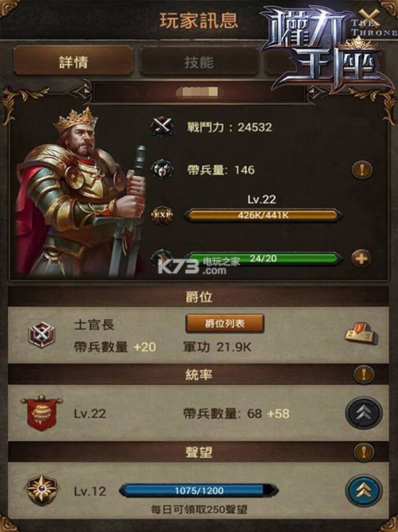The width and height of the screenshot is (398, 532).
Task: Click the experience bar 426K/441K
Action: click(263, 215)
